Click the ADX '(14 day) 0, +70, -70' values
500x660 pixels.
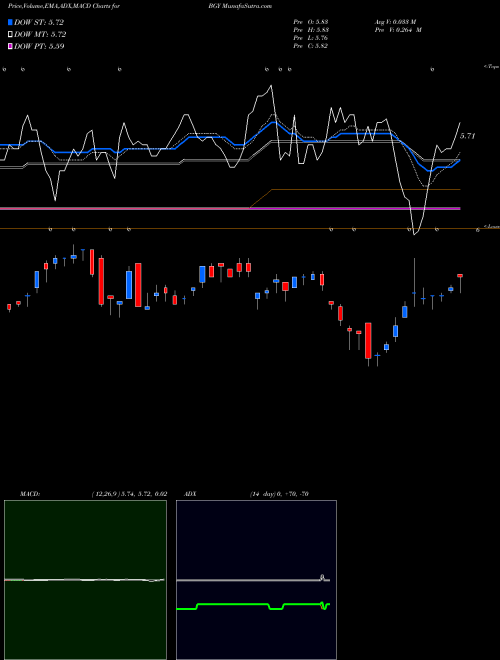click(x=279, y=494)
